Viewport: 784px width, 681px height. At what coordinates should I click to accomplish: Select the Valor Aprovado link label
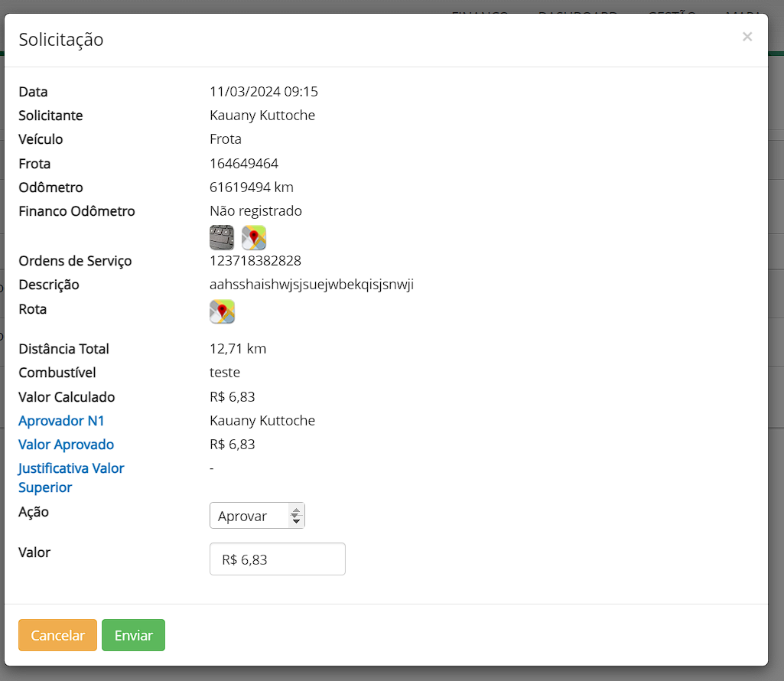click(66, 445)
